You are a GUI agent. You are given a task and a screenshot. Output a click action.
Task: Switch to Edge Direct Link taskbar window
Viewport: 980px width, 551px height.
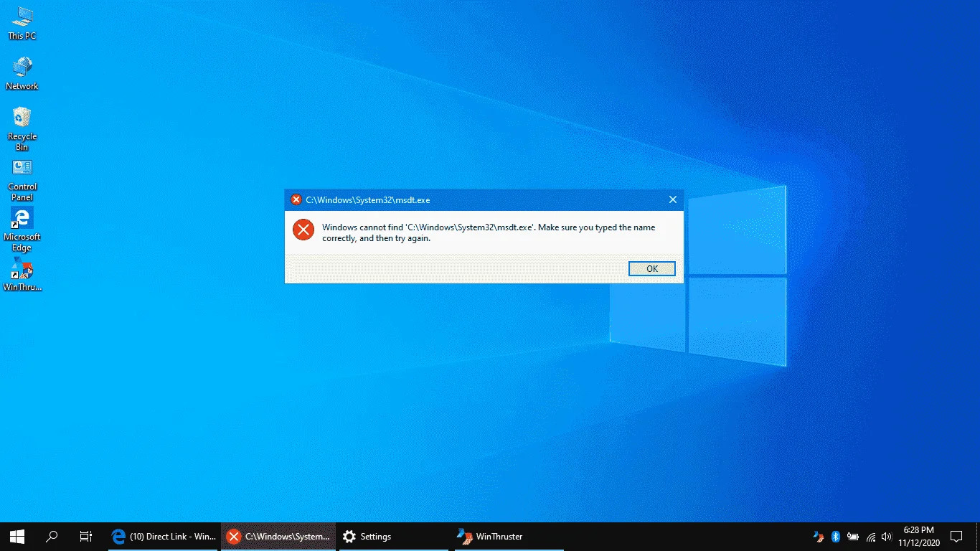164,536
